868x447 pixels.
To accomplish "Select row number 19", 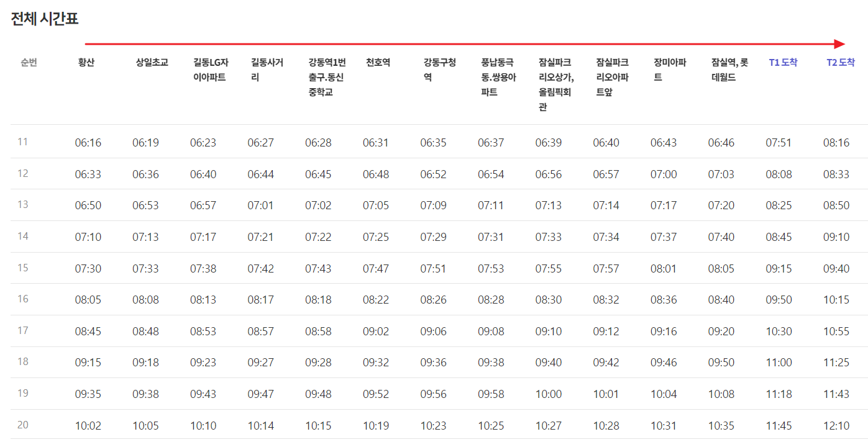I will 23,394.
